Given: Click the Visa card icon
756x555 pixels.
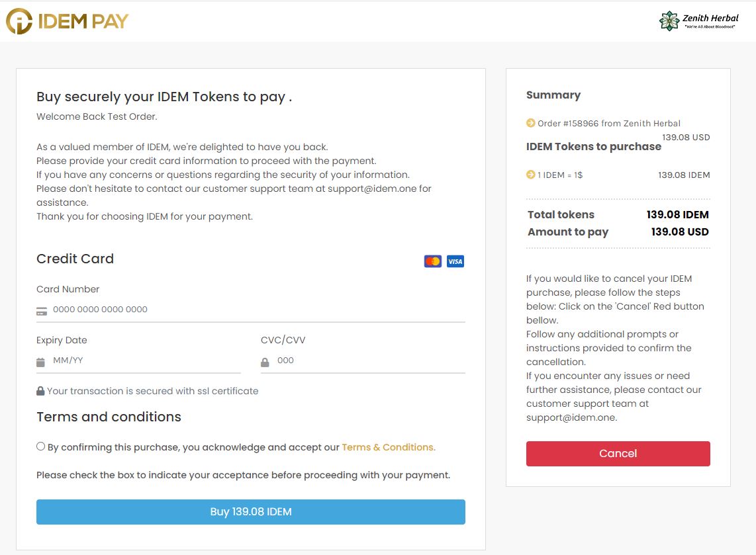Looking at the screenshot, I should [x=455, y=261].
